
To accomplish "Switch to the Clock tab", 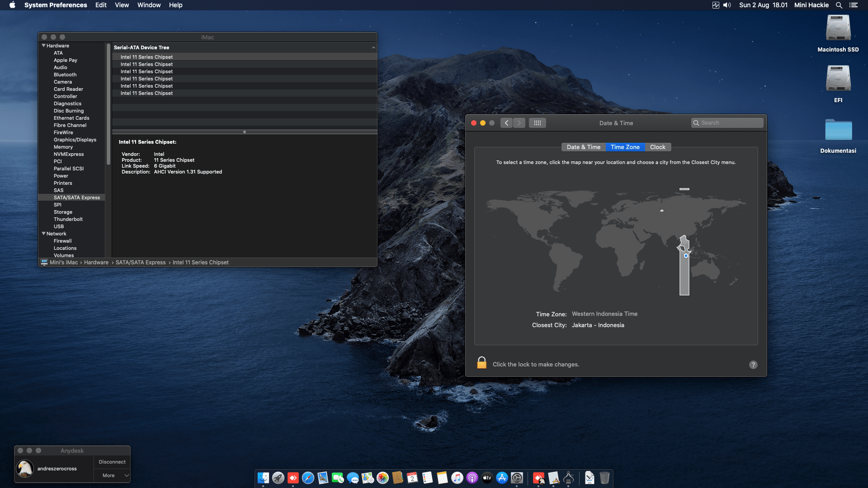I will tap(657, 147).
